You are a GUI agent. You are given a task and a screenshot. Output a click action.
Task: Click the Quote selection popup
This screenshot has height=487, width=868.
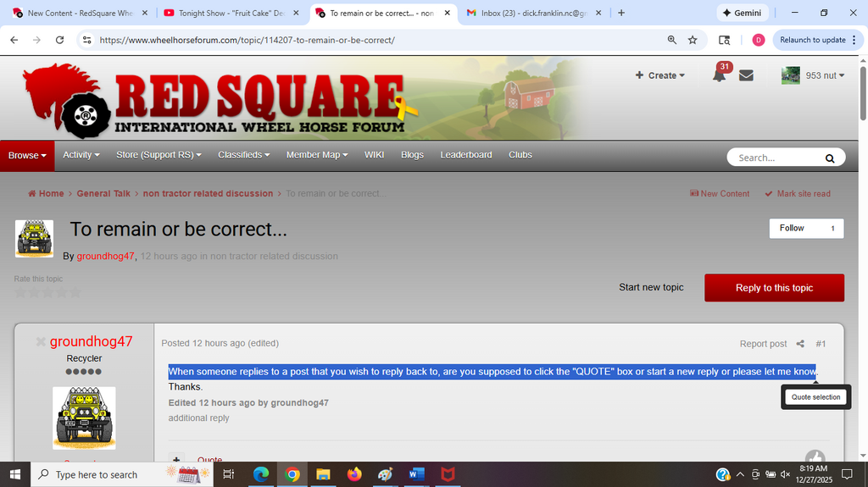coord(815,397)
